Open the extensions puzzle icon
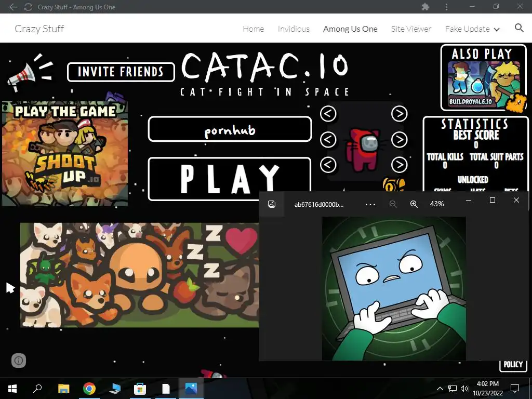The width and height of the screenshot is (532, 399). click(425, 7)
